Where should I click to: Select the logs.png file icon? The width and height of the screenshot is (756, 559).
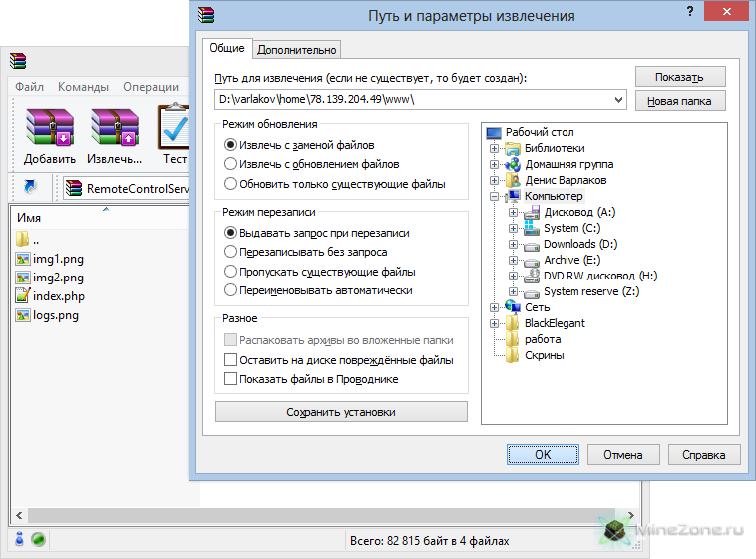tap(25, 315)
